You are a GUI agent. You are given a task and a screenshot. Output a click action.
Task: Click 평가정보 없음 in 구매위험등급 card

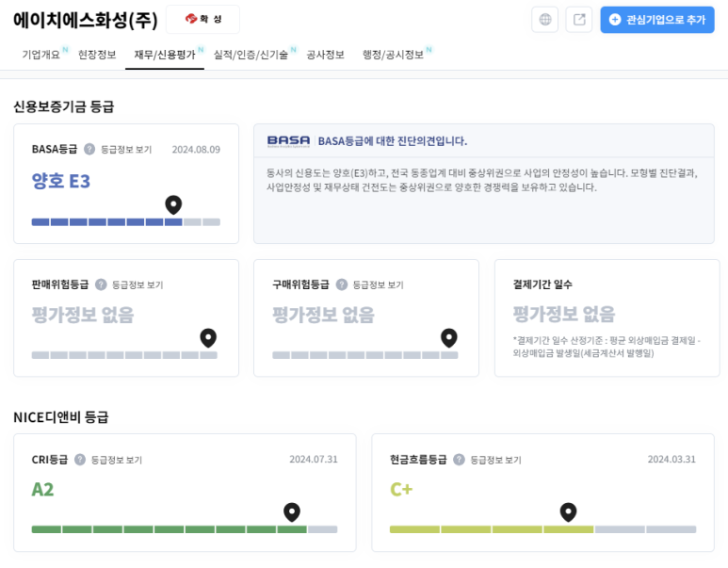323,315
